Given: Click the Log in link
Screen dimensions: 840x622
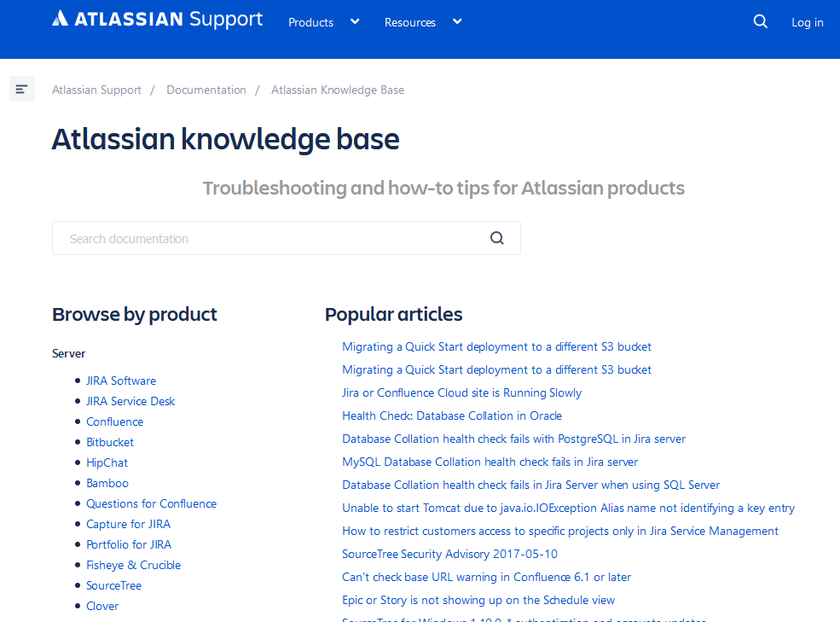Looking at the screenshot, I should click(807, 22).
